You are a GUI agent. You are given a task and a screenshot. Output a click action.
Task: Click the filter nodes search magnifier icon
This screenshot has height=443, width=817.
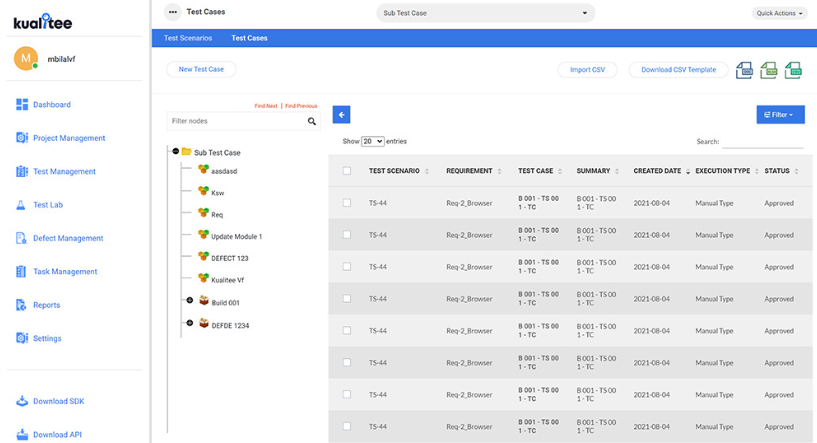click(312, 121)
